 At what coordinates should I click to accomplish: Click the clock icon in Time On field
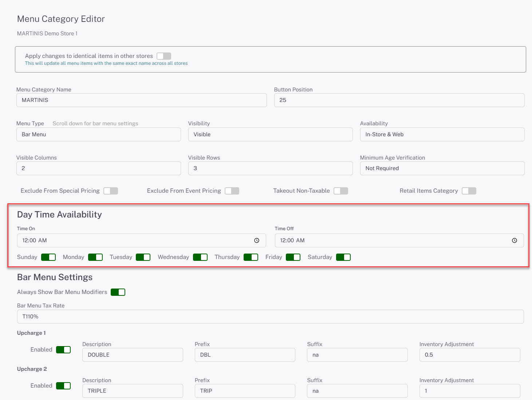pos(257,240)
